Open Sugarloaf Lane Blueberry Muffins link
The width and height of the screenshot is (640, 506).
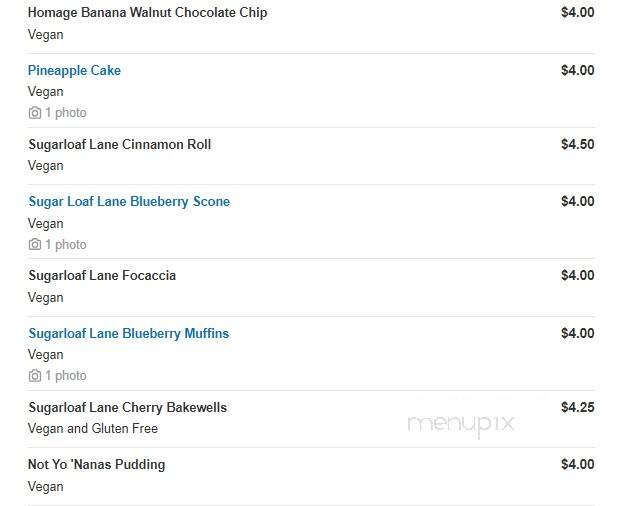pyautogui.click(x=128, y=333)
